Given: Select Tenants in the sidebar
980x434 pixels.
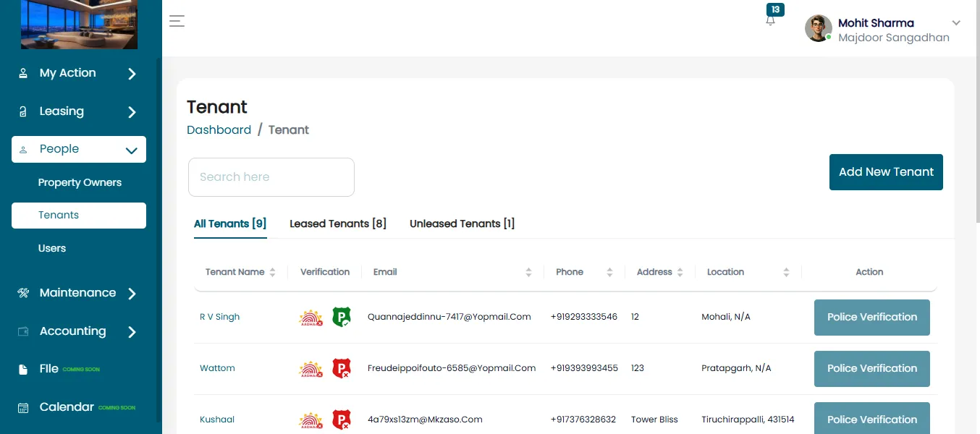Looking at the screenshot, I should [x=79, y=216].
